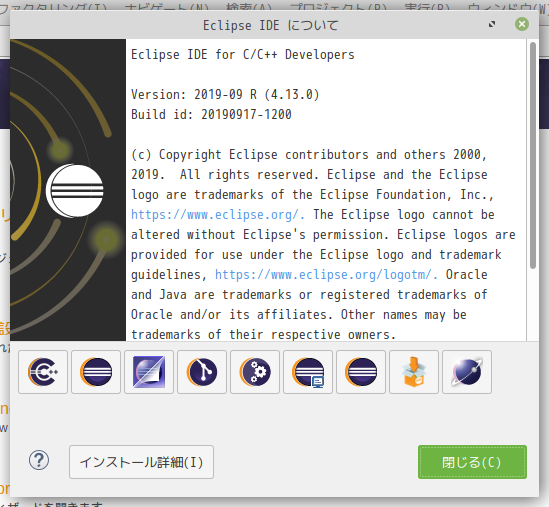549x507 pixels.
Task: Click the green close button in title bar
Action: (522, 24)
